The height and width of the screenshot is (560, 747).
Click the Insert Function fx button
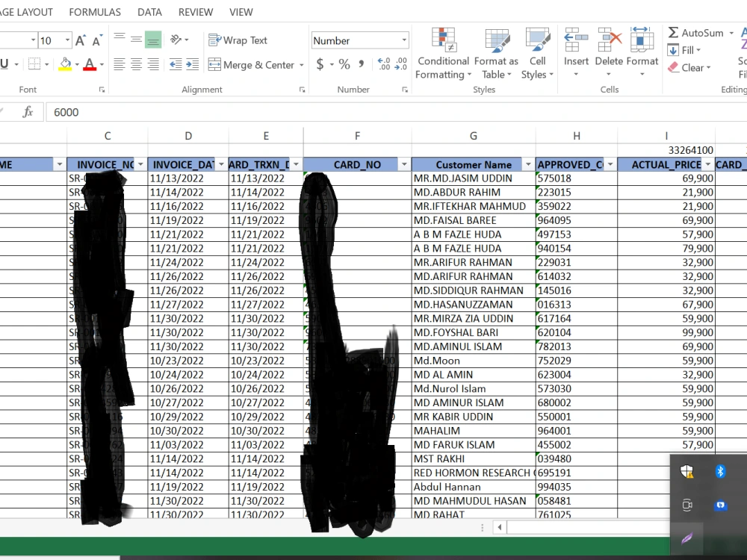[28, 112]
